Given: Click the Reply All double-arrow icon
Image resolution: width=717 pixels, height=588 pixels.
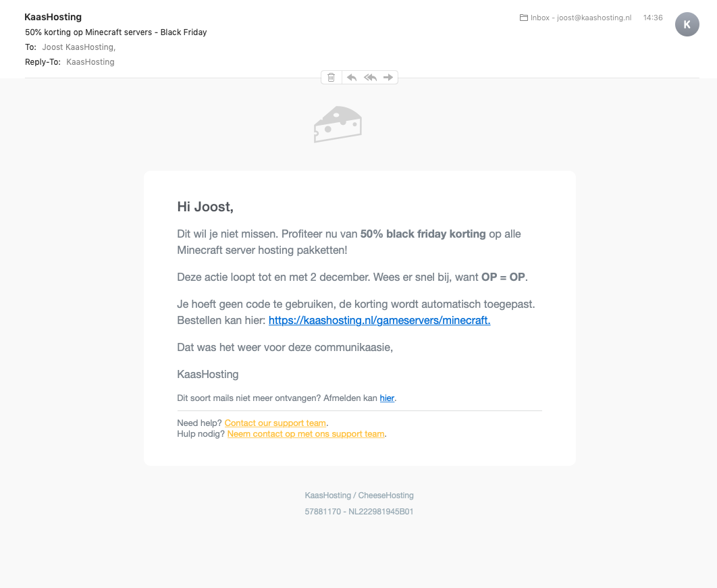Looking at the screenshot, I should click(x=370, y=78).
